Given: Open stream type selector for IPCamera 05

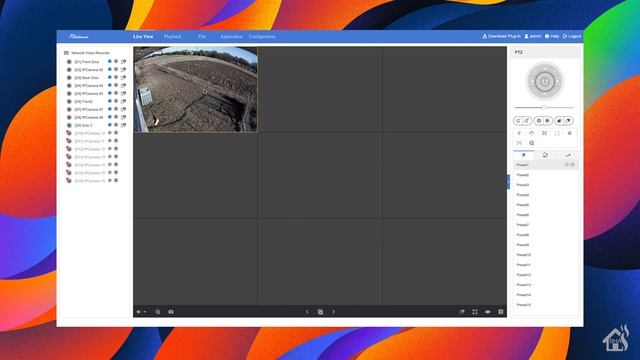Looking at the screenshot, I should 123,93.
